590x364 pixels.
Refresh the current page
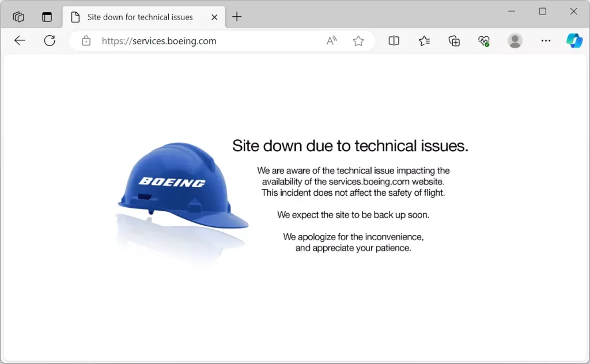coord(50,40)
